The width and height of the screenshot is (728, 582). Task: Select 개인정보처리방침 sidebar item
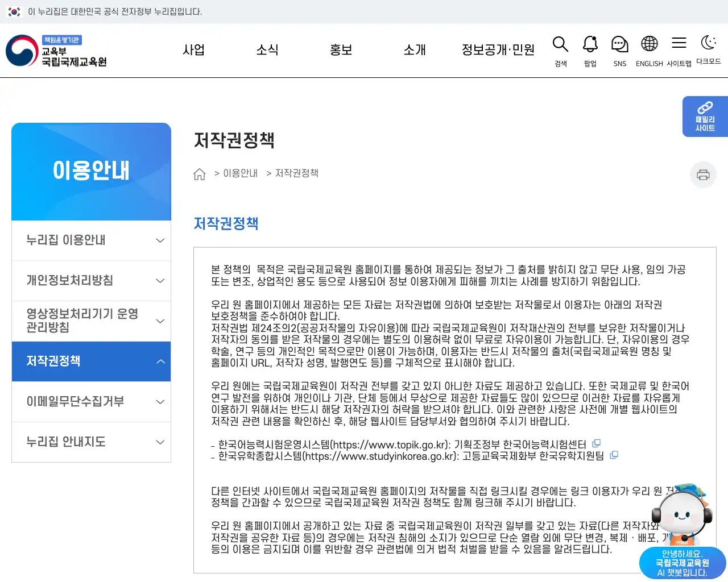pos(91,281)
